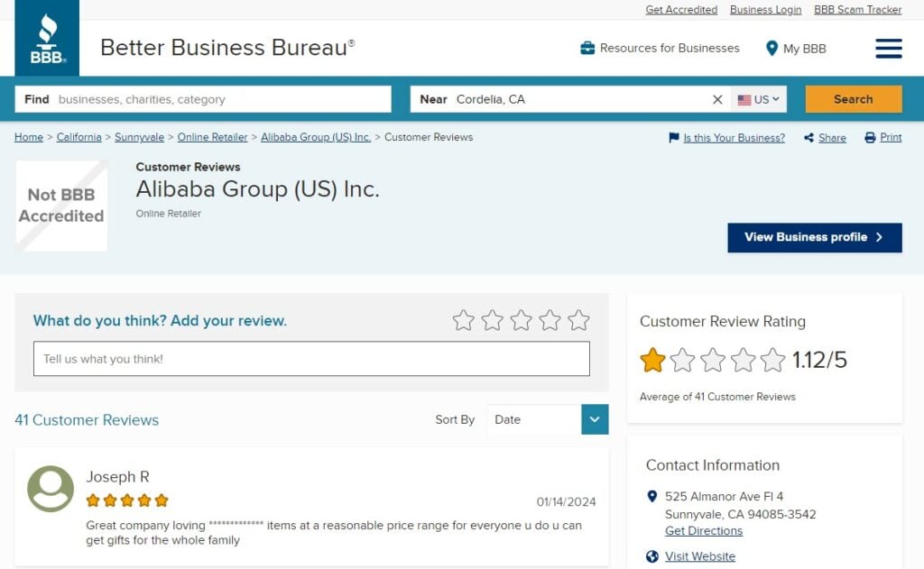
Task: Select the second star in Add your review
Action: pos(492,320)
